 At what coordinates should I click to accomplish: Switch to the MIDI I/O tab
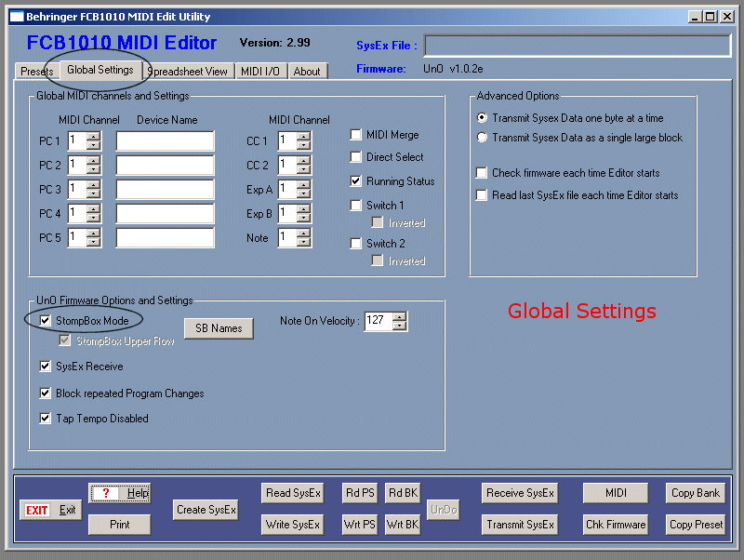click(x=260, y=72)
